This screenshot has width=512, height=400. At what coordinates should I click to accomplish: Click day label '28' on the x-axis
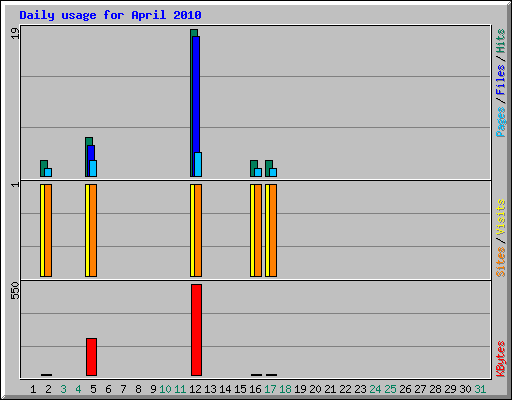[435, 389]
